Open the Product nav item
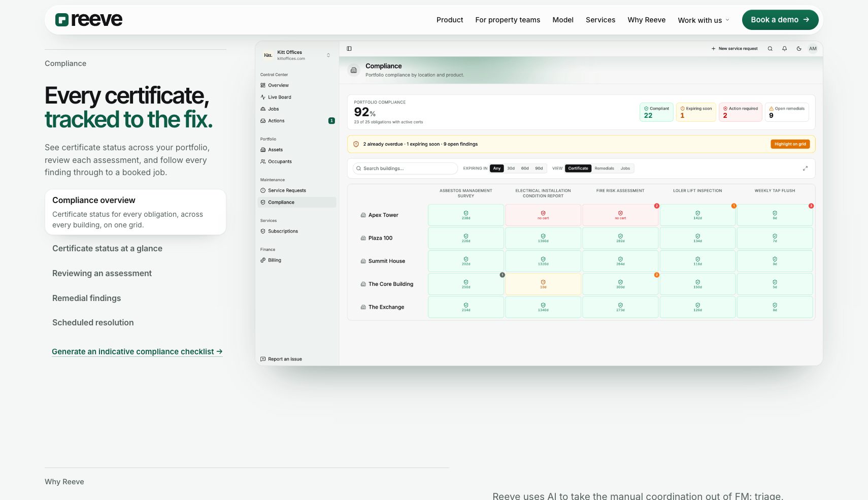868x500 pixels. click(x=450, y=20)
